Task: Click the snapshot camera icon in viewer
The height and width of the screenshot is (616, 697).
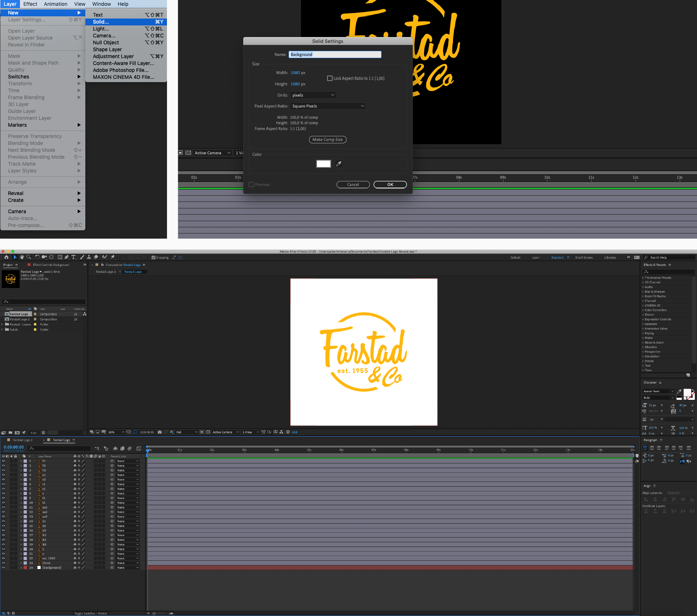Action: point(160,432)
